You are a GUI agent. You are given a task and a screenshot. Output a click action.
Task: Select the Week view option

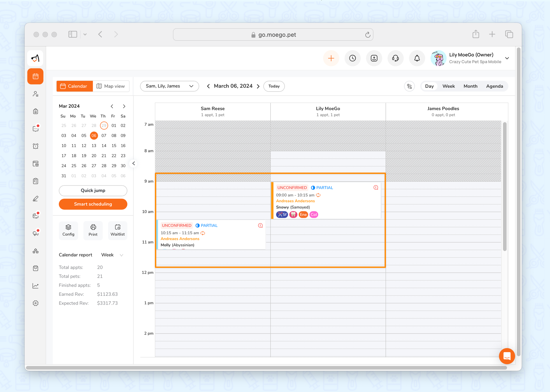coord(448,86)
